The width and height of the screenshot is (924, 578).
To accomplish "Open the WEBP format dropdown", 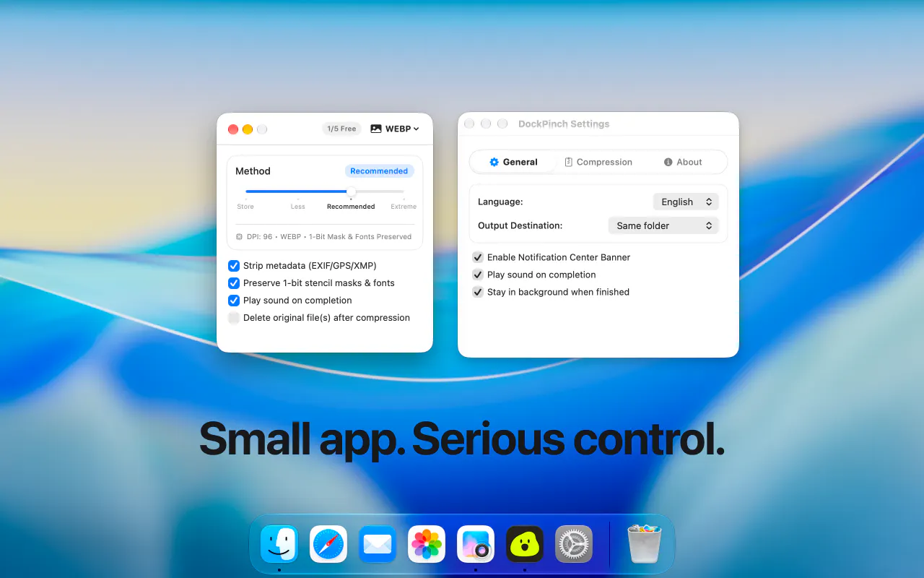I will (x=395, y=129).
